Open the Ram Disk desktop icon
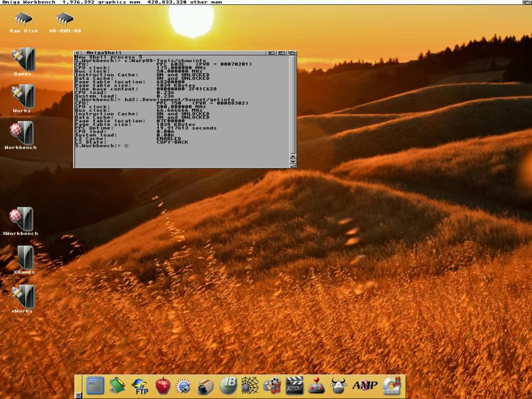 23,20
